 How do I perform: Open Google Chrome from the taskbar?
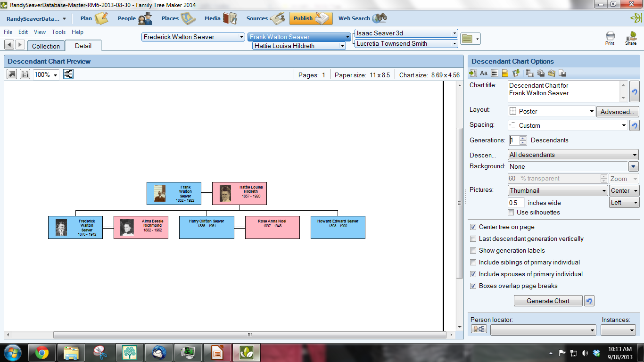tap(41, 353)
